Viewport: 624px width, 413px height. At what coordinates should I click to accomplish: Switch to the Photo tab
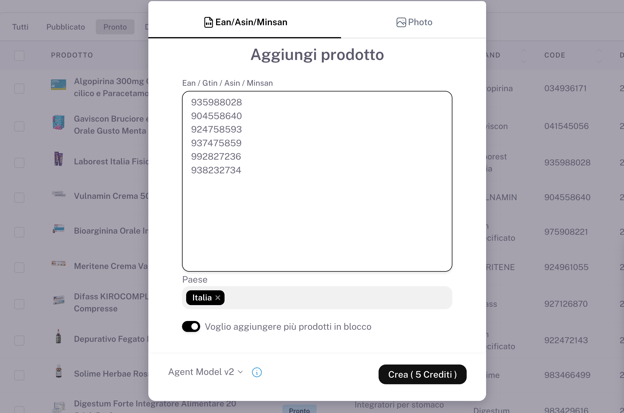414,22
